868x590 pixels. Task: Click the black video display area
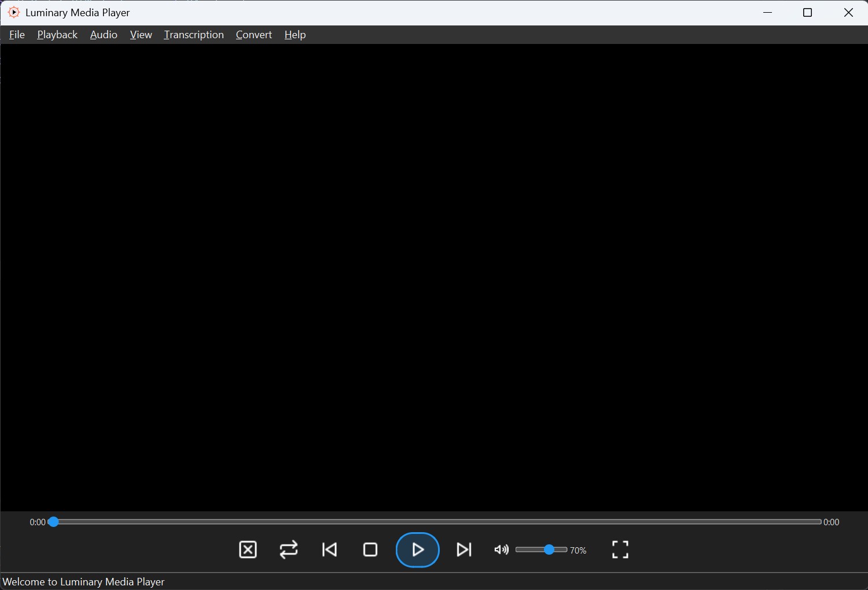click(434, 278)
